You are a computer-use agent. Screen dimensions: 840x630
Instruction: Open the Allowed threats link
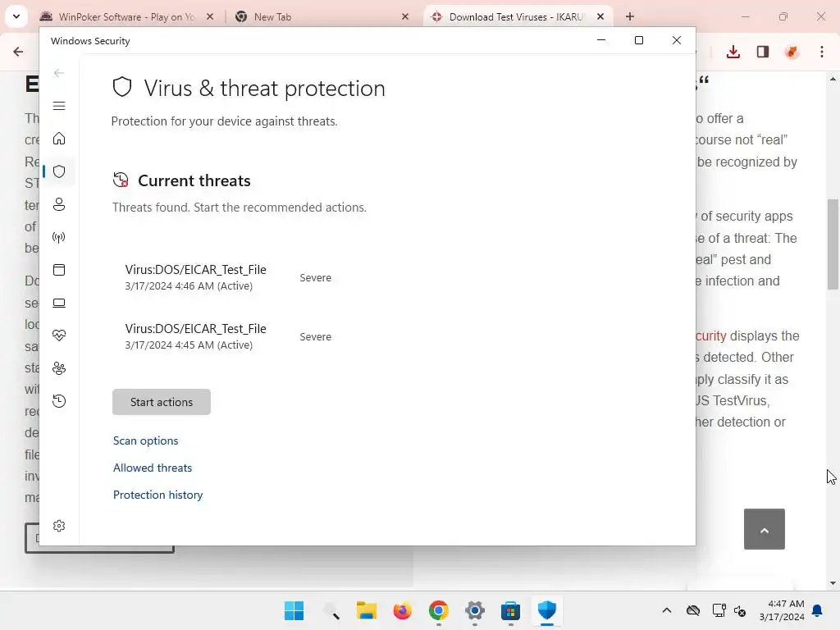(x=152, y=468)
